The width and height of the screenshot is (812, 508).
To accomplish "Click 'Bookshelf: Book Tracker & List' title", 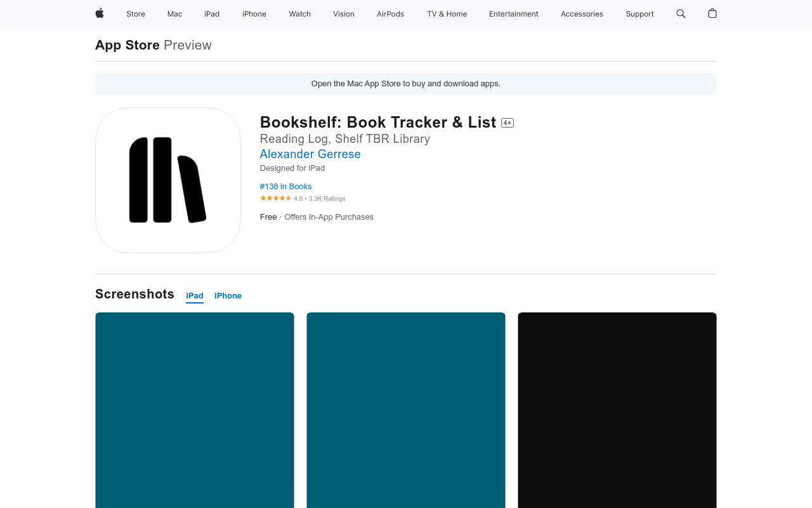I will coord(378,123).
